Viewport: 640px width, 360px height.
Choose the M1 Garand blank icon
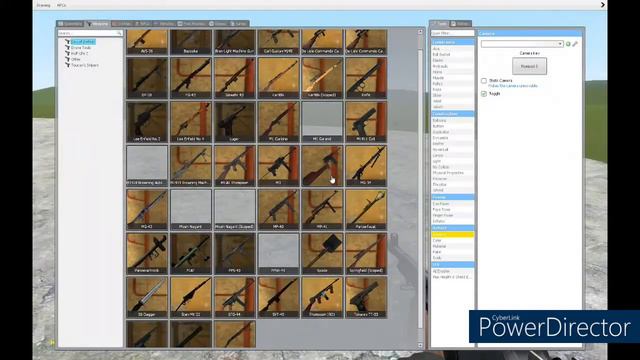click(322, 122)
